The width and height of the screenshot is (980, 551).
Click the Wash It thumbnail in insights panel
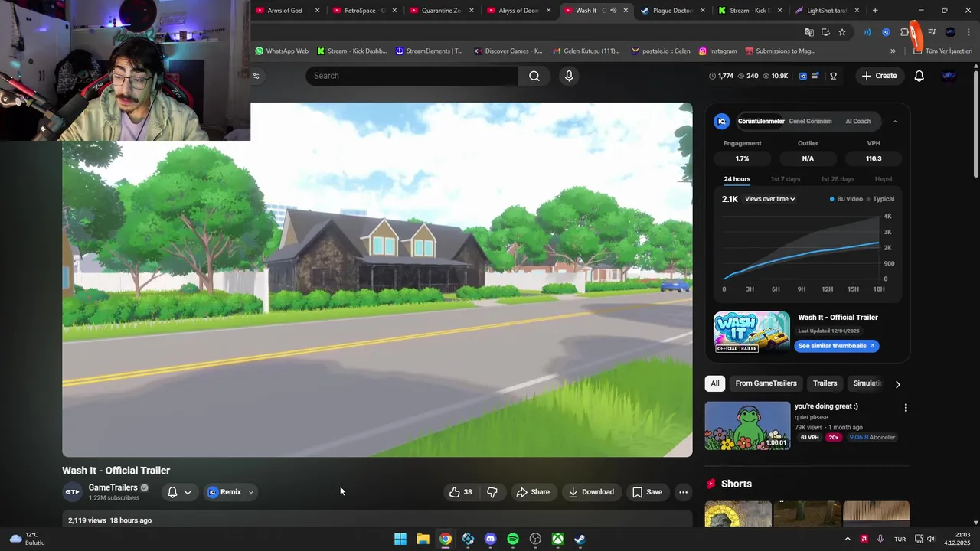pyautogui.click(x=752, y=331)
